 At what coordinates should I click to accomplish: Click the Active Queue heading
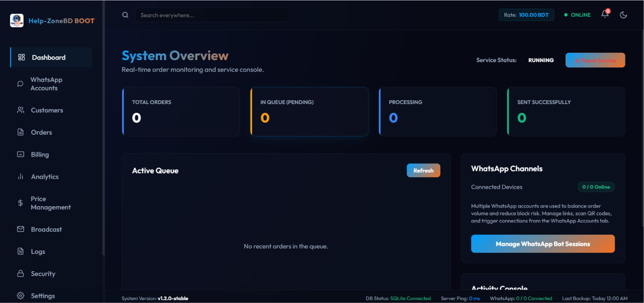pos(155,170)
